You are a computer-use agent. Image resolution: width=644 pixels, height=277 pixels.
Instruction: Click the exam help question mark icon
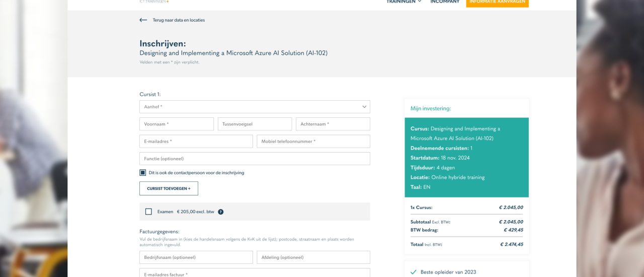click(x=221, y=212)
